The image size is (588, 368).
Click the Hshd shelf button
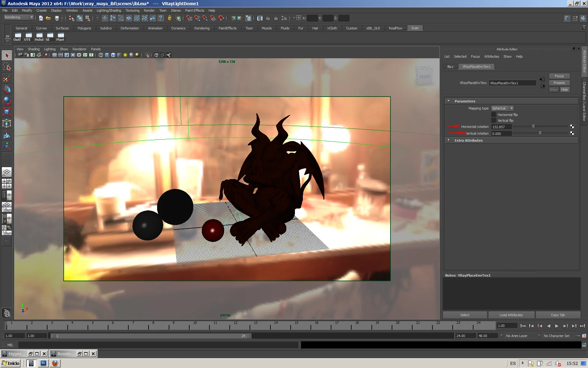click(x=39, y=37)
